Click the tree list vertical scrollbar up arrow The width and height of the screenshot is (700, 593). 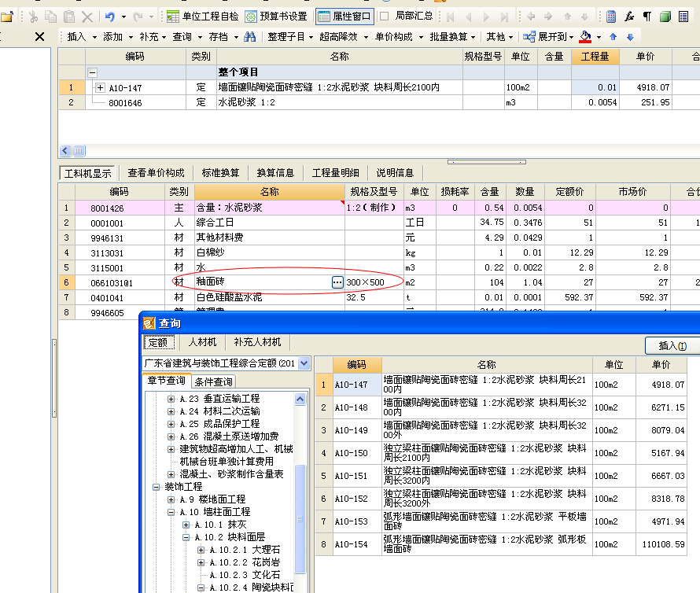[300, 399]
